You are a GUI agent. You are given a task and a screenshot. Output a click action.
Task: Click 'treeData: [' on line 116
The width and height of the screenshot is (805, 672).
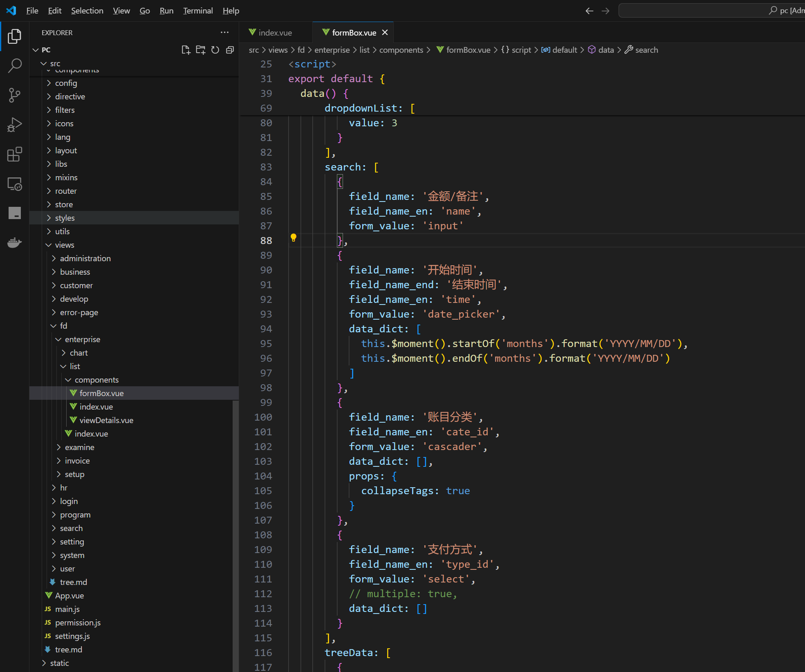click(x=358, y=653)
